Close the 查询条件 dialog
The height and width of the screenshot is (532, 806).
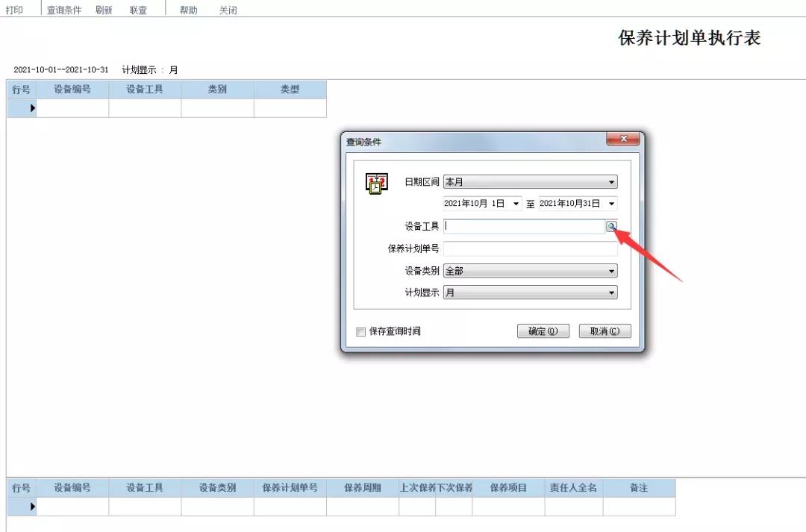click(x=623, y=138)
